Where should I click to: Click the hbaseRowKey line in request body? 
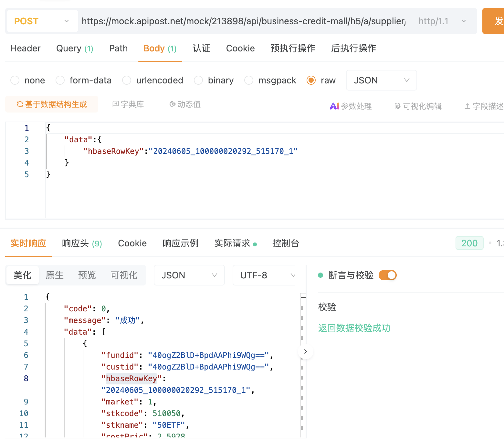[190, 151]
